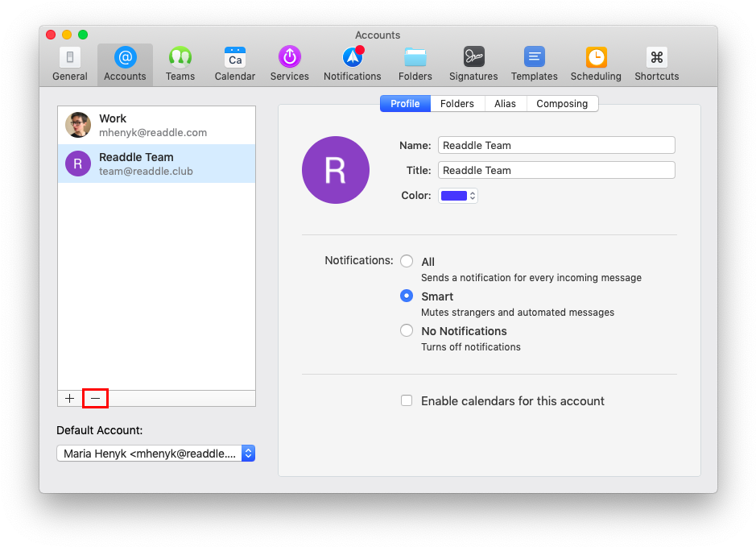Maximize the Accounts window
Viewport: 756px width, 547px height.
click(x=83, y=35)
